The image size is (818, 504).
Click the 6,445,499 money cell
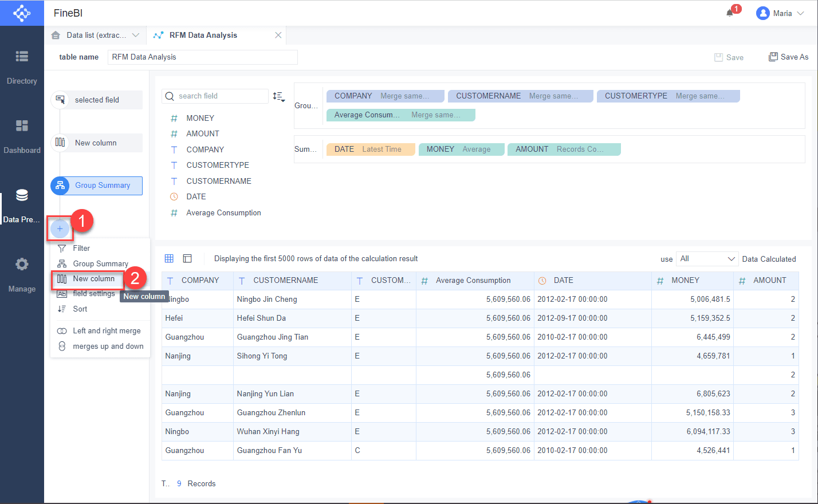pyautogui.click(x=693, y=337)
